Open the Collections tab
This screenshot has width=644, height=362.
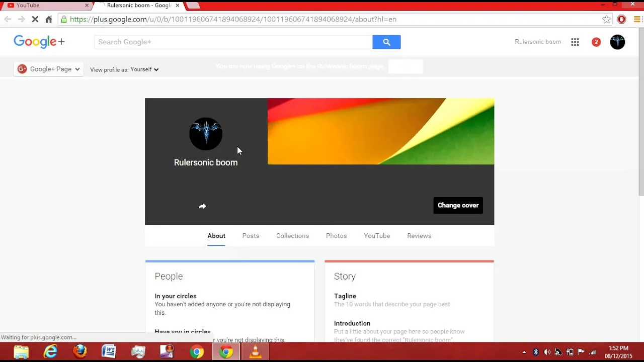point(292,236)
